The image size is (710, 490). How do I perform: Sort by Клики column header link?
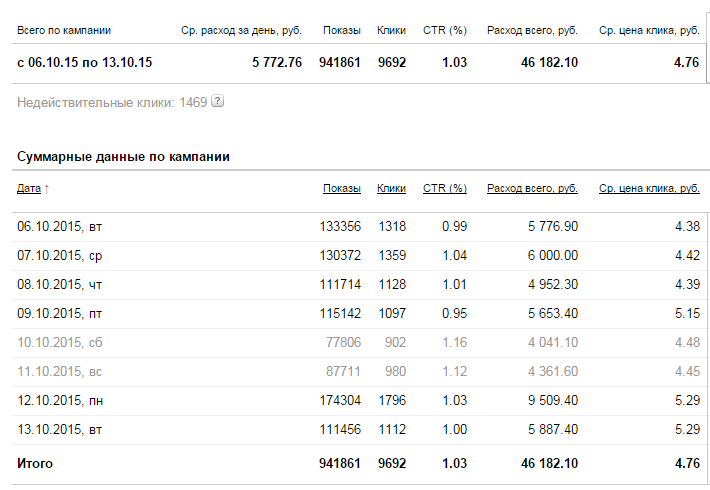pos(391,188)
